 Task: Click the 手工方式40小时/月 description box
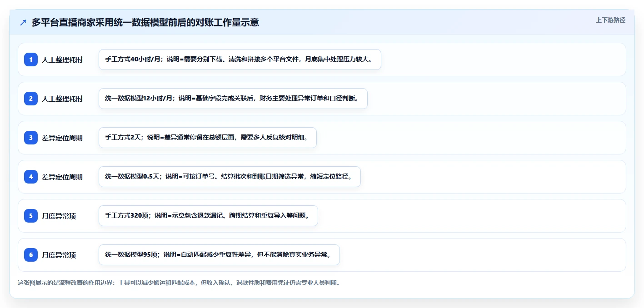240,60
